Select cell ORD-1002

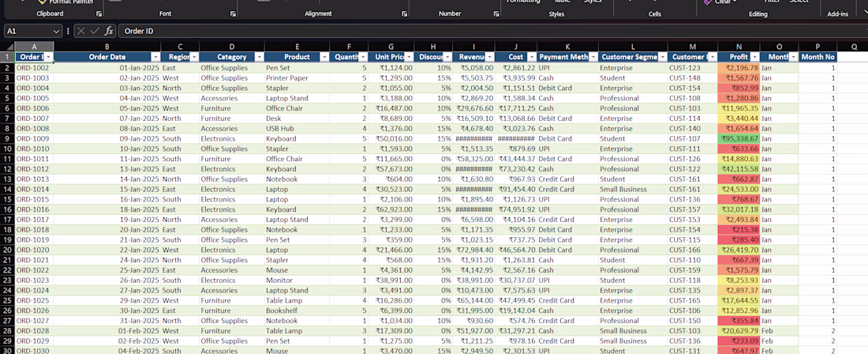click(34, 68)
